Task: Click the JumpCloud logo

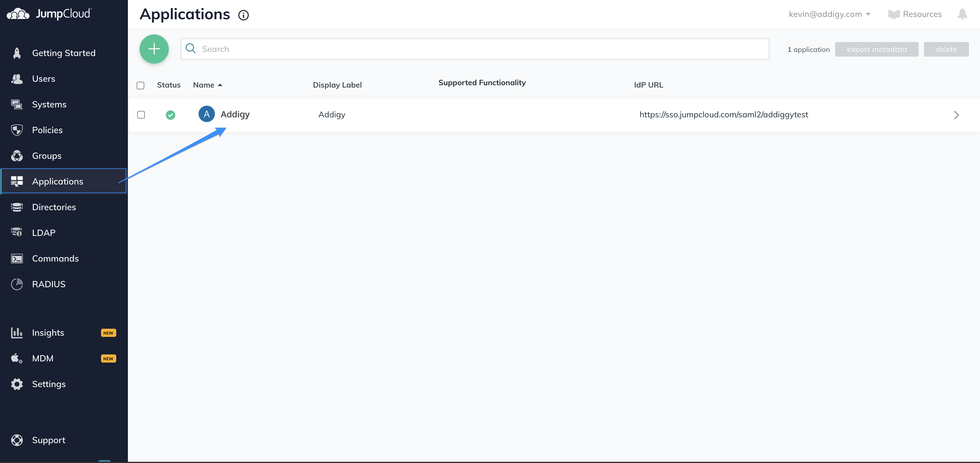Action: [x=49, y=14]
